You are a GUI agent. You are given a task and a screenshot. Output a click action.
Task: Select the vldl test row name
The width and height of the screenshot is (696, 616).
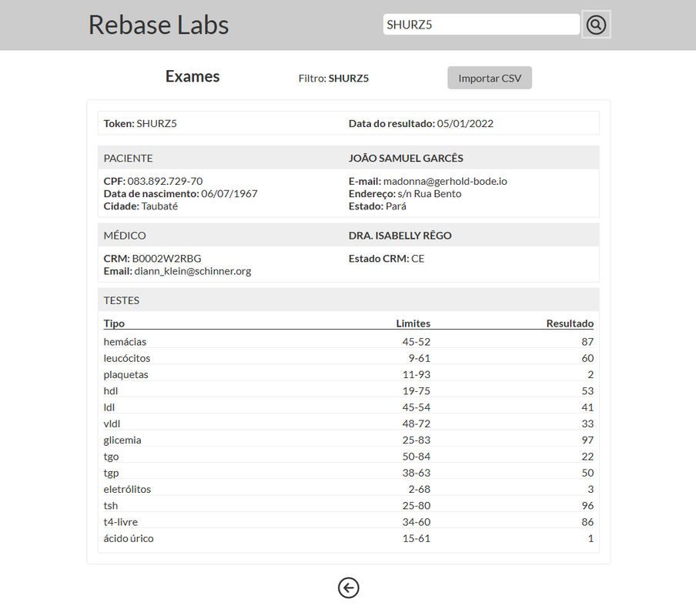point(112,423)
